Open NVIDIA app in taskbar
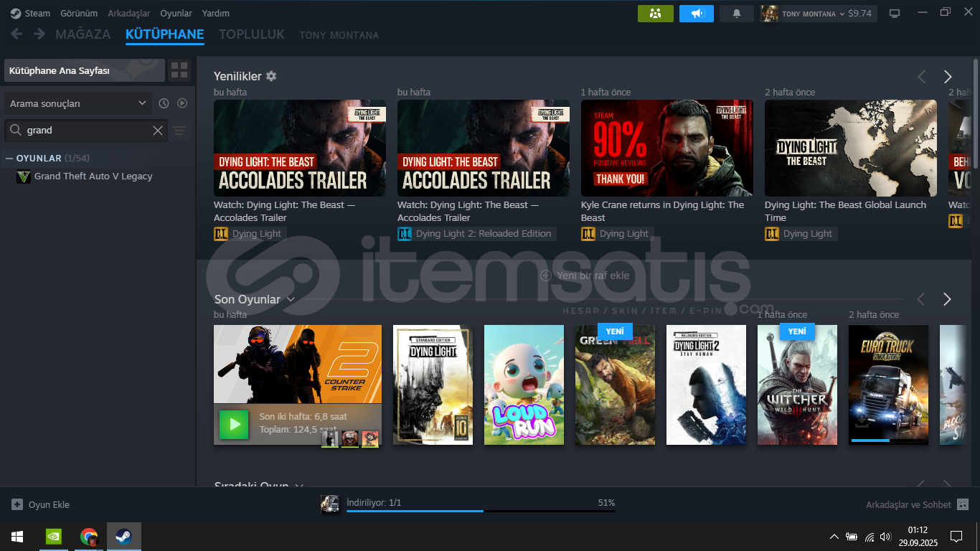The image size is (980, 551). [54, 537]
